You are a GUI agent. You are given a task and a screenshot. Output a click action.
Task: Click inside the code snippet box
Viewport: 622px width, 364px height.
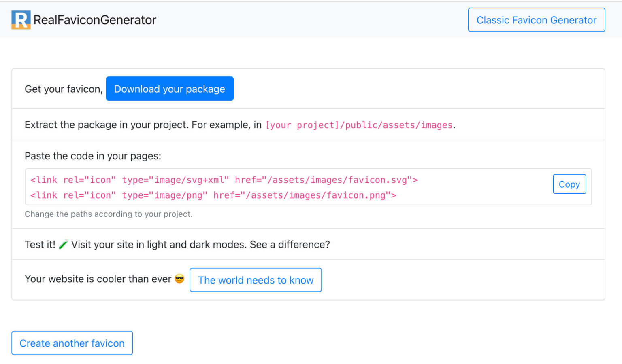[283, 187]
